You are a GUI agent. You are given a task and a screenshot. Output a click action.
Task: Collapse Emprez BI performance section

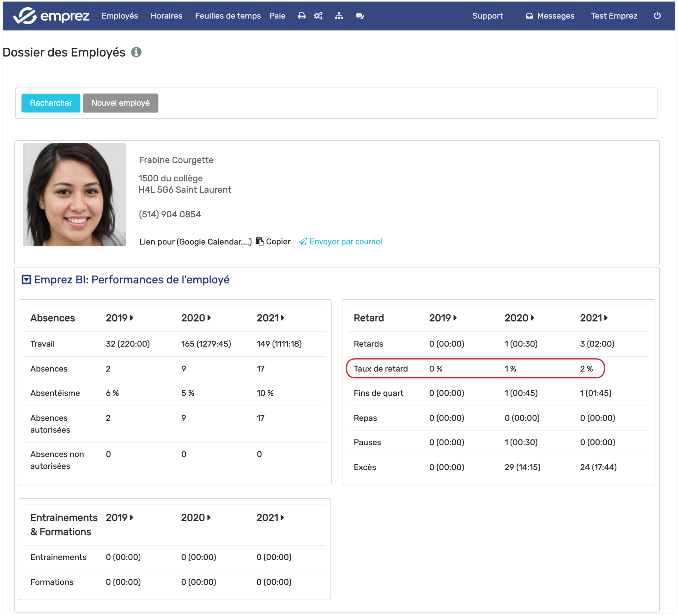26,280
